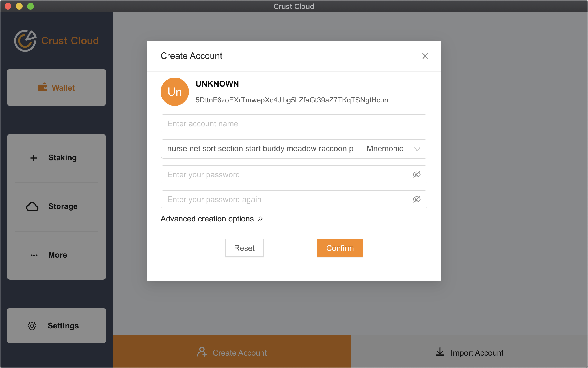Click the orange Un account avatar

pyautogui.click(x=175, y=92)
